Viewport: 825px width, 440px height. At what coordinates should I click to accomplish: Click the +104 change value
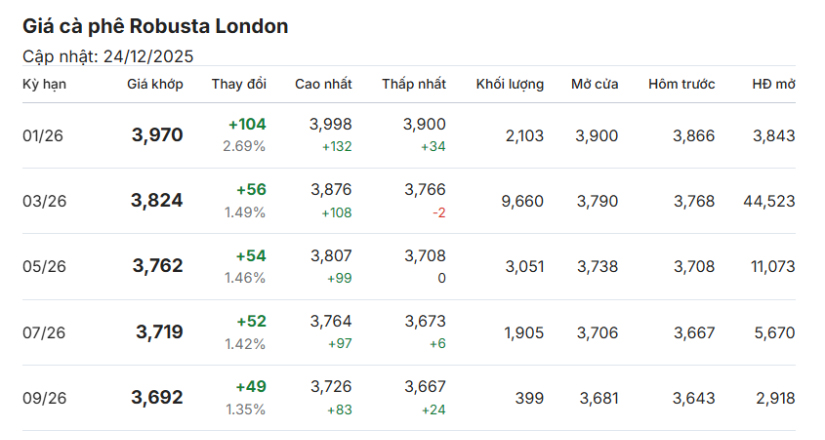247,124
